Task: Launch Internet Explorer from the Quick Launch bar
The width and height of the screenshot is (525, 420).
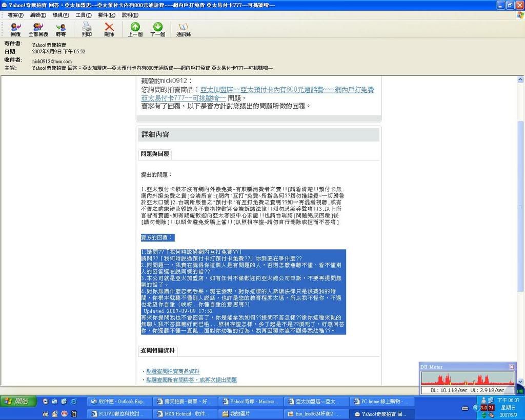Action: 74,401
